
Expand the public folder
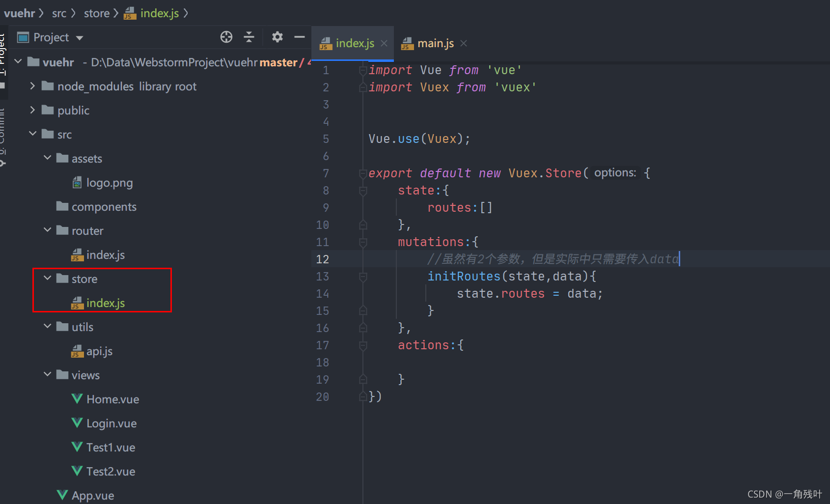coord(32,110)
